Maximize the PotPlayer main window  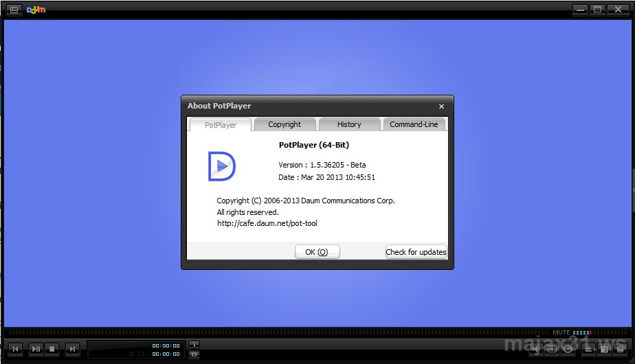pyautogui.click(x=598, y=10)
